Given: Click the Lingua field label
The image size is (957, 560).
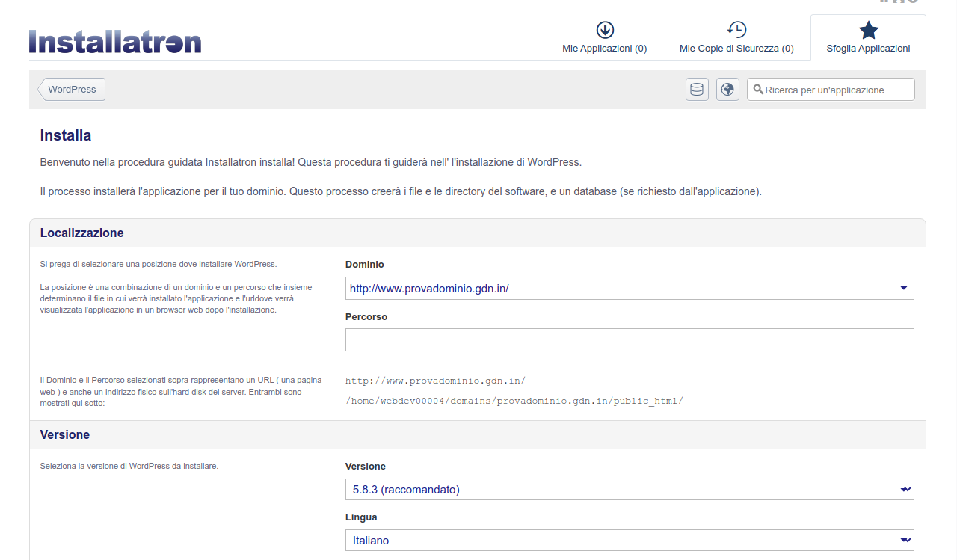Looking at the screenshot, I should [361, 517].
